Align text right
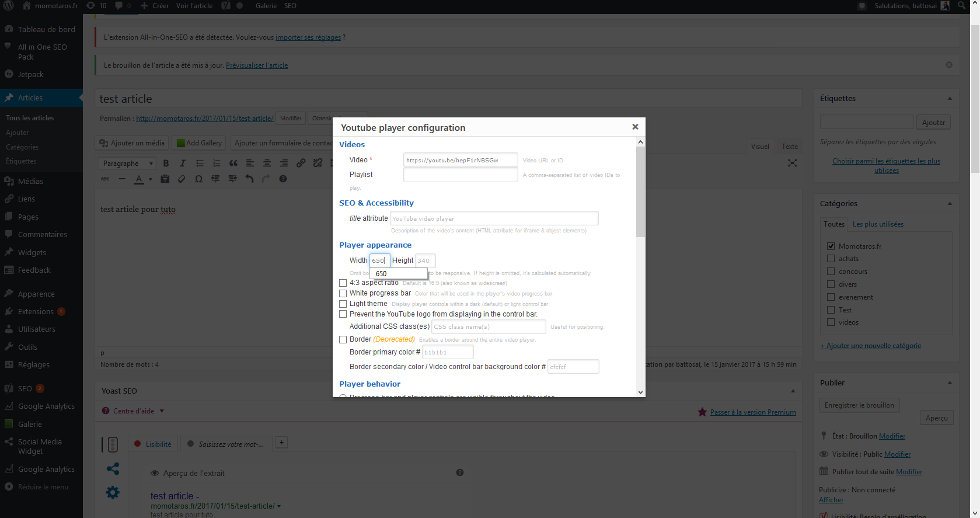980x518 pixels. pos(284,164)
